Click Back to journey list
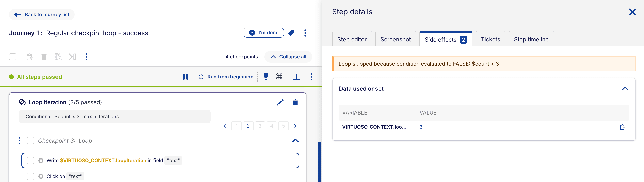 point(42,15)
